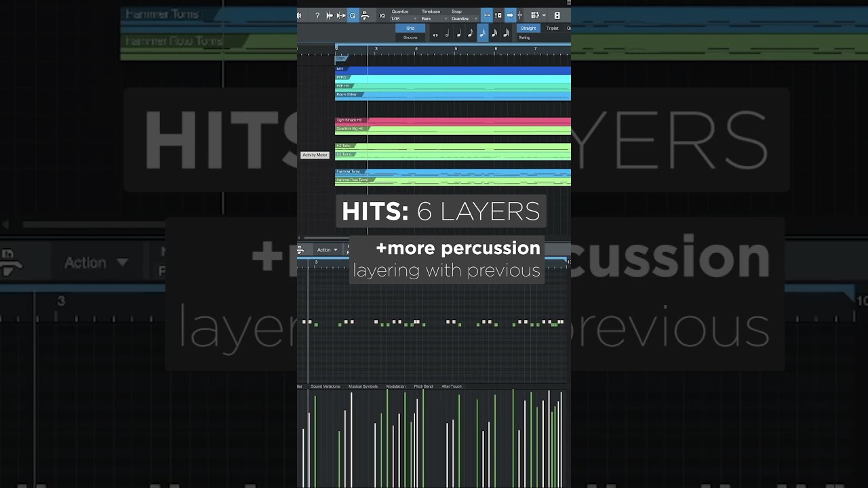This screenshot has width=868, height=488.
Task: Click the IQ input quantize button
Action: tap(382, 16)
